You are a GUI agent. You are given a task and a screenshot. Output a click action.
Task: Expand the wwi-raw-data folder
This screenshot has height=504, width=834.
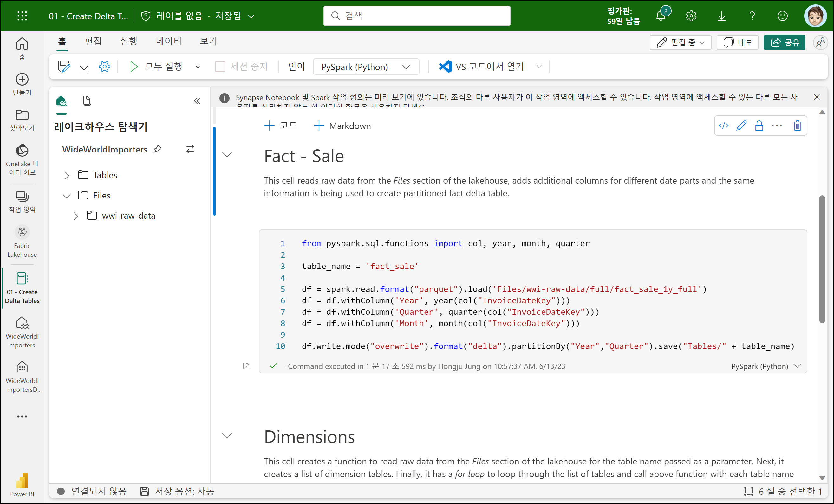pos(76,216)
